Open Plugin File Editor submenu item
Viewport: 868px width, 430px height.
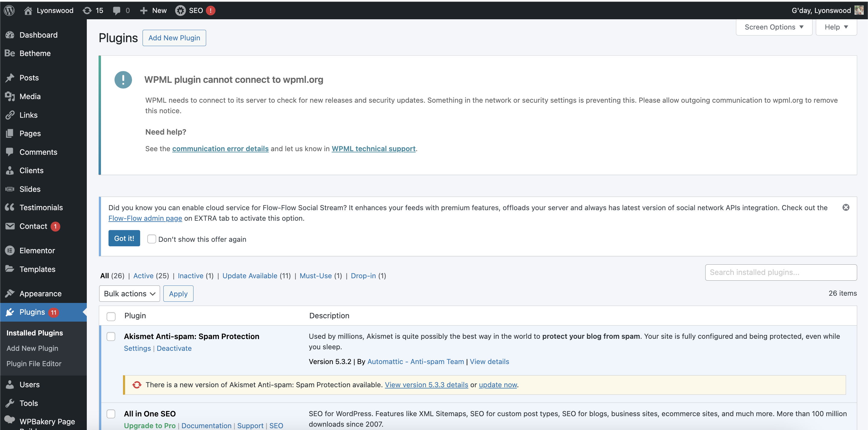(34, 364)
